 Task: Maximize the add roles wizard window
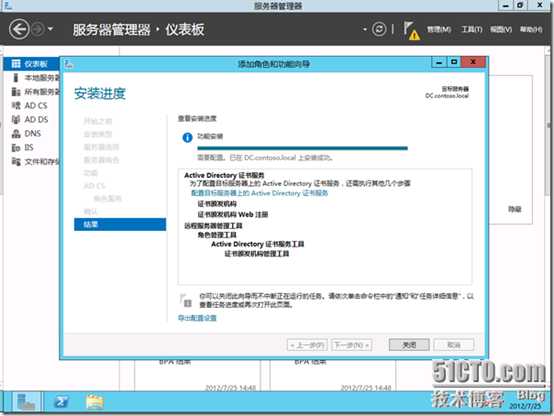[x=454, y=63]
